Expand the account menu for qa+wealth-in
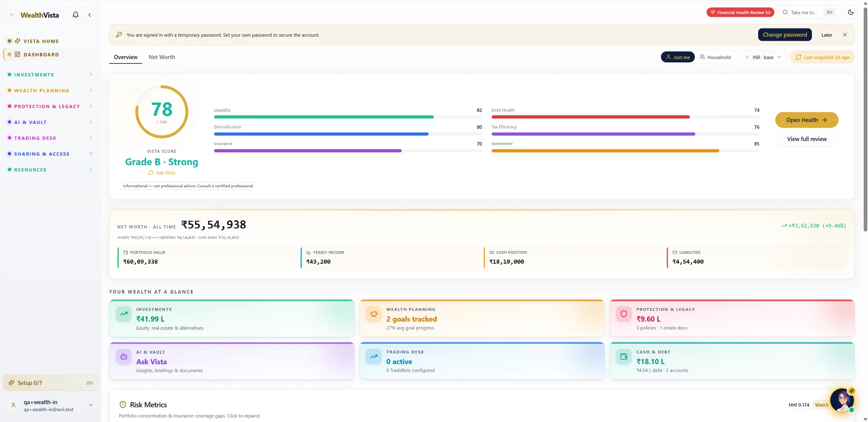Image resolution: width=868 pixels, height=422 pixels. [51, 405]
